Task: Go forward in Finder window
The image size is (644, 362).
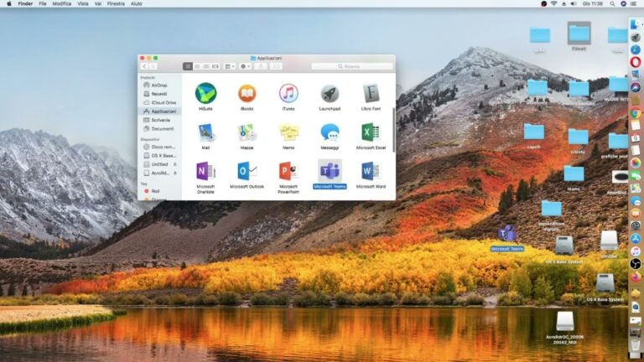Action: 153,66
